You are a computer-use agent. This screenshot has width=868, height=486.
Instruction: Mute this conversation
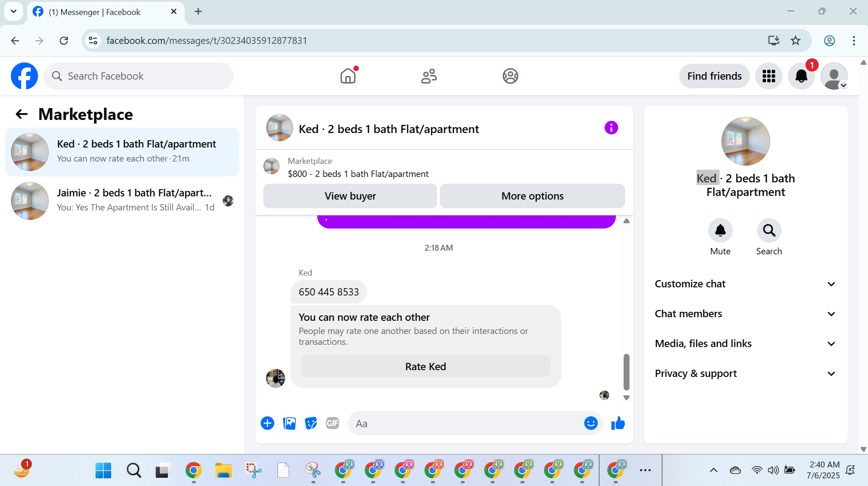720,230
